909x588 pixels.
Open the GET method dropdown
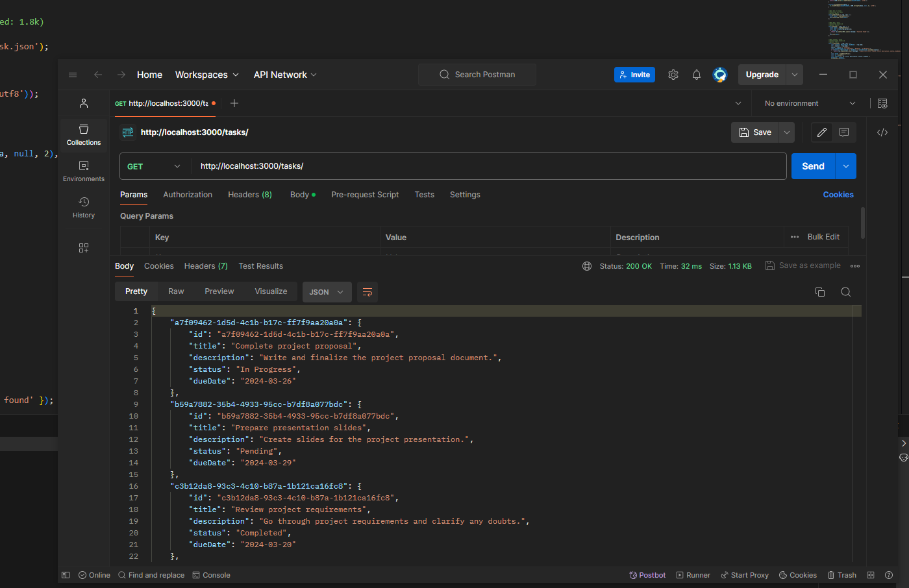pos(155,166)
